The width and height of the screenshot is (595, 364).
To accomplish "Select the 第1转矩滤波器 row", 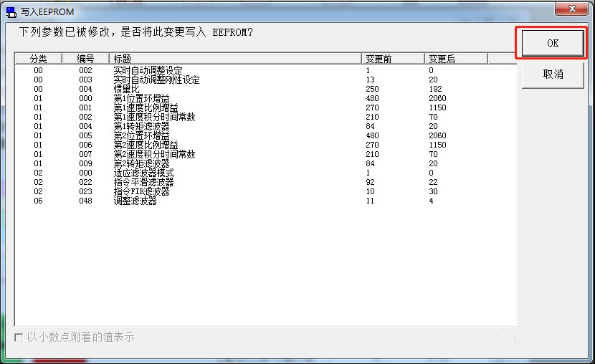I will (x=266, y=126).
